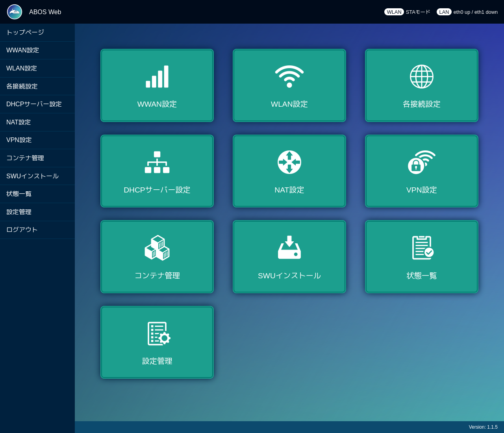Click the DHCPサーバー設定 tile label
This screenshot has width=504, height=433.
[157, 190]
